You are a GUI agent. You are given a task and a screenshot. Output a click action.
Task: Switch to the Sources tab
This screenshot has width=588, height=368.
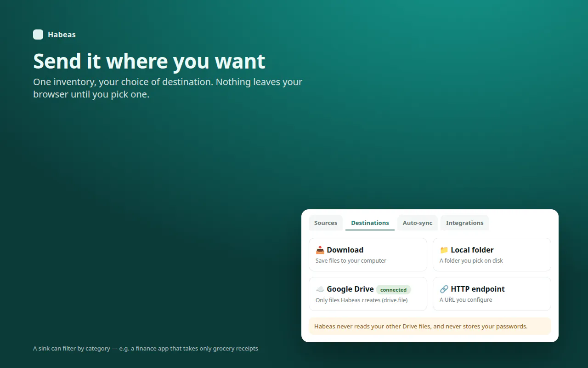[326, 223]
